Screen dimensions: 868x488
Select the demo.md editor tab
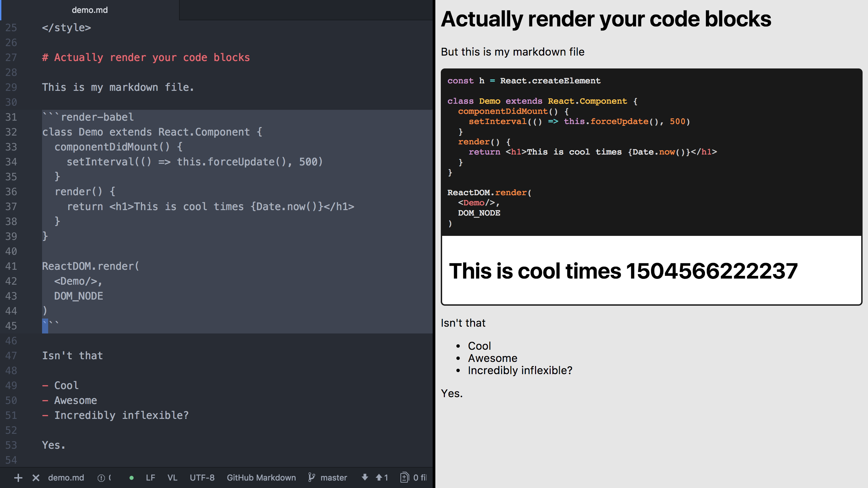90,10
